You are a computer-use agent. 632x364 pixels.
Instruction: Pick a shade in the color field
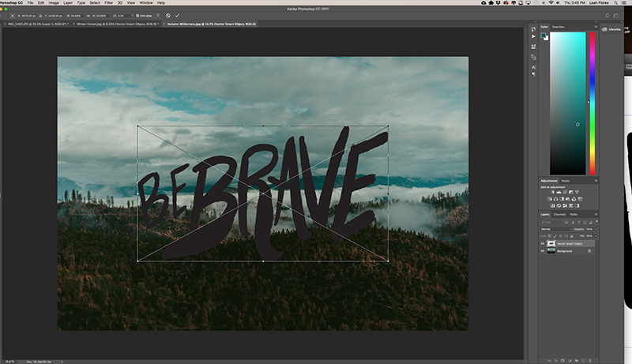[x=568, y=103]
